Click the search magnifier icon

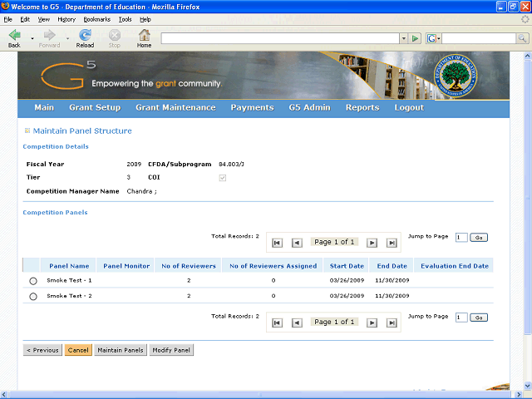pyautogui.click(x=522, y=38)
